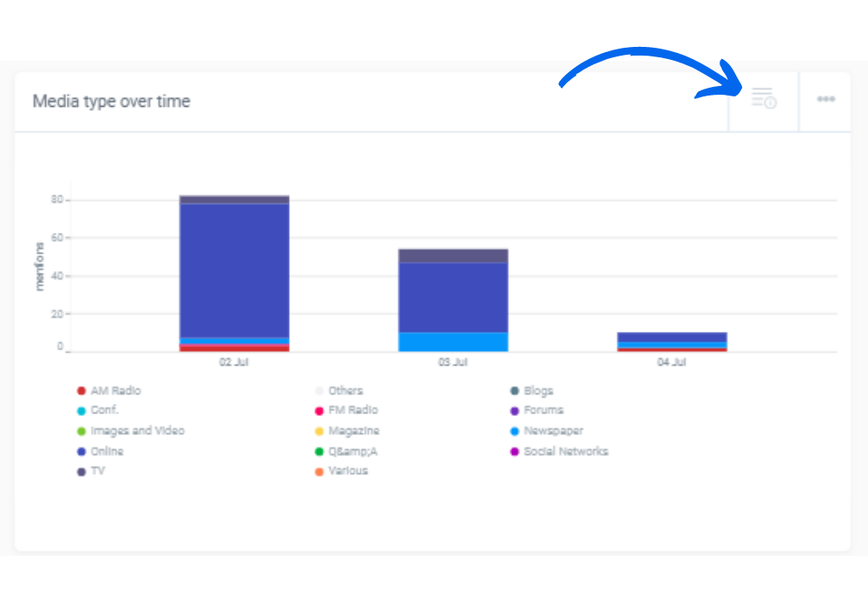Toggle Conf. legend series
This screenshot has width=868, height=608.
pyautogui.click(x=97, y=410)
